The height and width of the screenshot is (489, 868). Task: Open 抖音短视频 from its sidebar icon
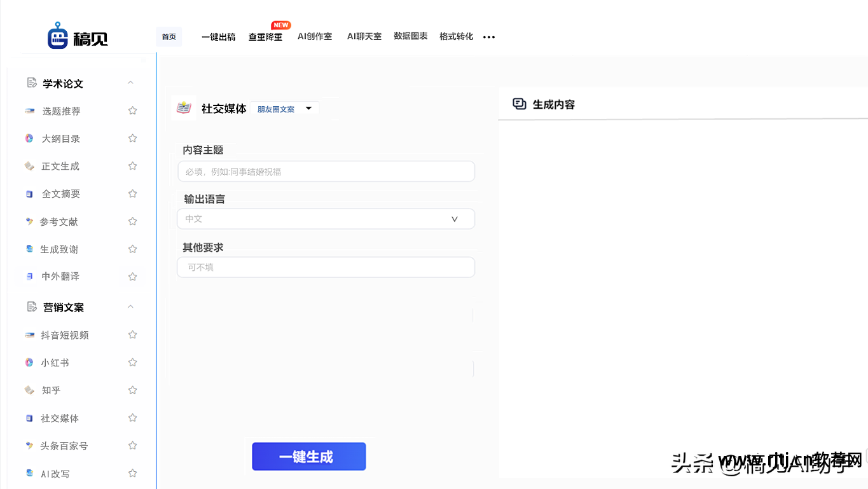click(29, 334)
